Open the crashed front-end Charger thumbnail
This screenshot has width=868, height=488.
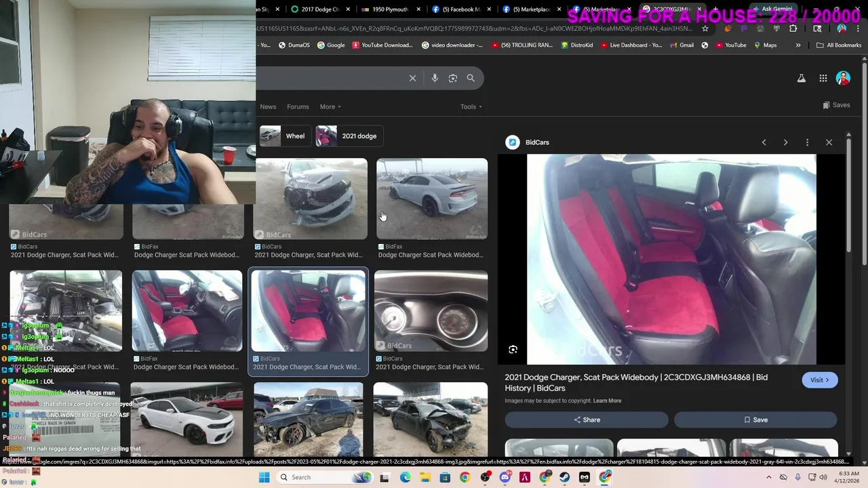(311, 199)
